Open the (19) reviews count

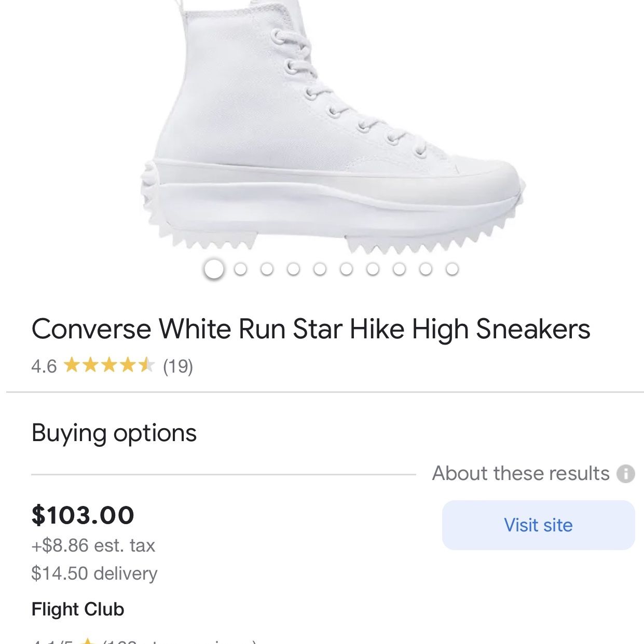[x=178, y=366]
